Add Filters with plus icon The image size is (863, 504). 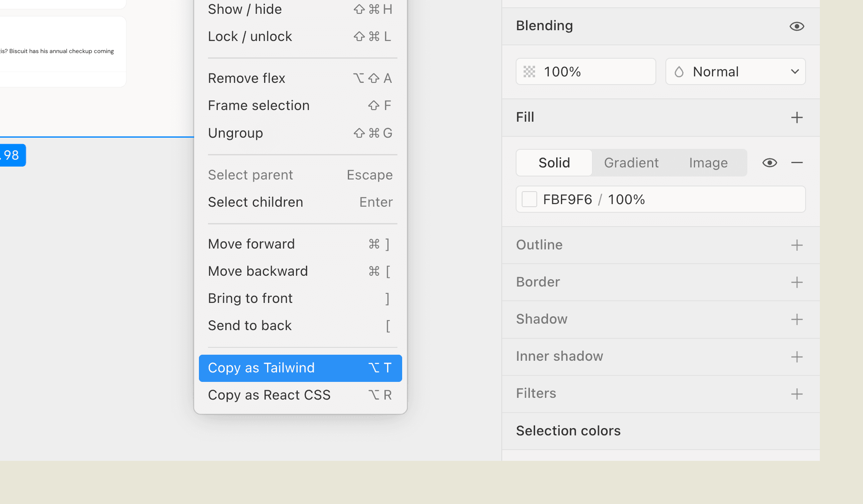click(x=797, y=394)
